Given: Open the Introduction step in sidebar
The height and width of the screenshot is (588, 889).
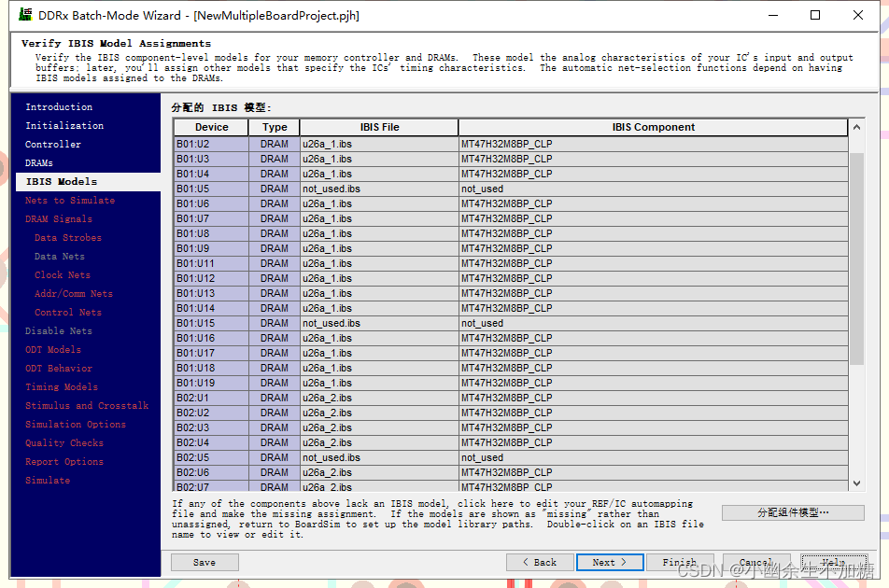Looking at the screenshot, I should (x=59, y=107).
